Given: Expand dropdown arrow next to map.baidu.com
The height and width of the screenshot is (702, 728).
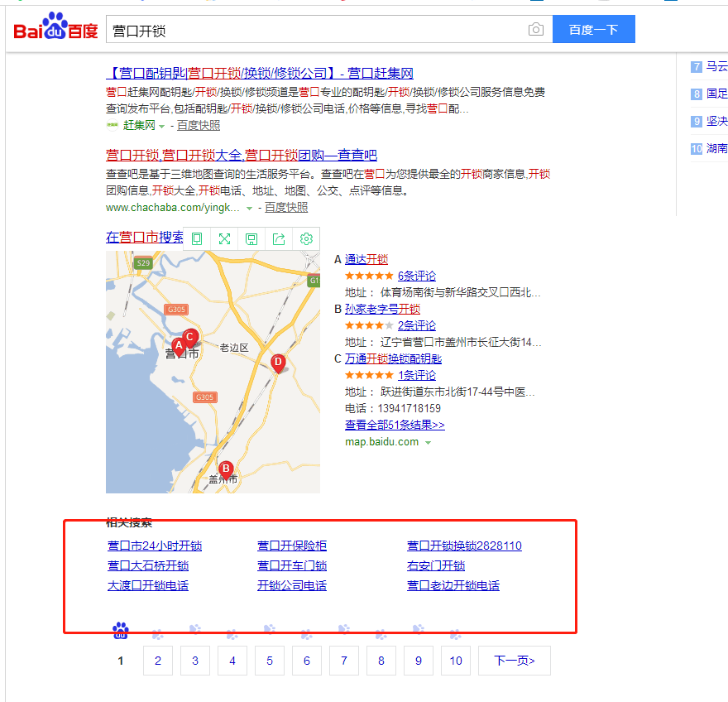Looking at the screenshot, I should tap(428, 443).
